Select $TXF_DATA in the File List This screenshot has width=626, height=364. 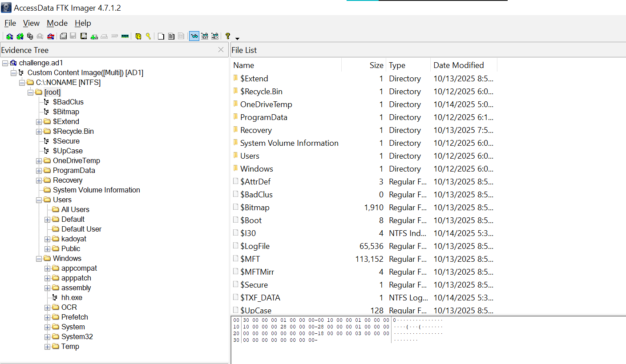(260, 297)
